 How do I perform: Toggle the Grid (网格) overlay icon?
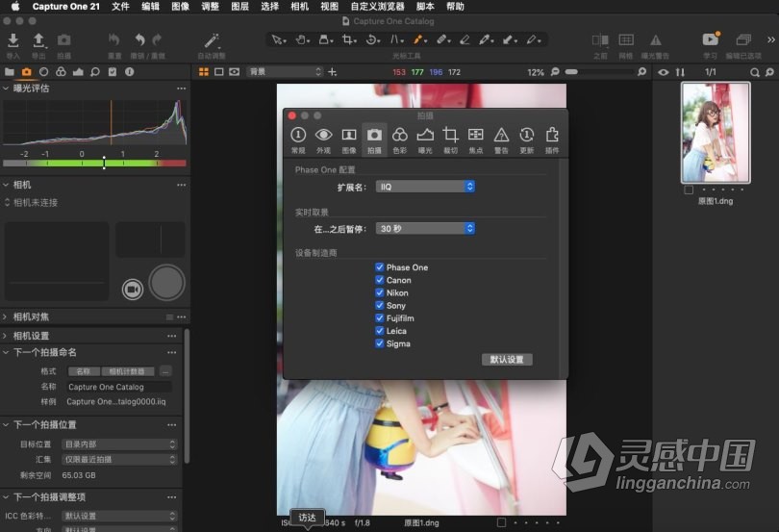click(625, 39)
